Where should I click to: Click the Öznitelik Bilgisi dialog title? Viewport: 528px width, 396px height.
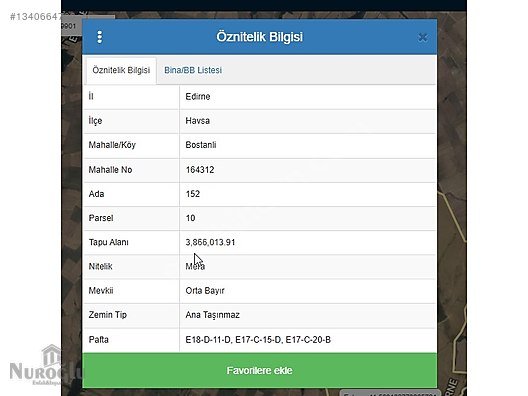coord(259,37)
